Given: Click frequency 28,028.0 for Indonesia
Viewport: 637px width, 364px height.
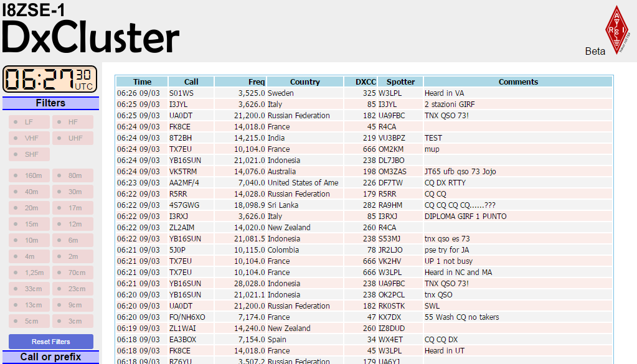Looking at the screenshot, I should tap(250, 284).
